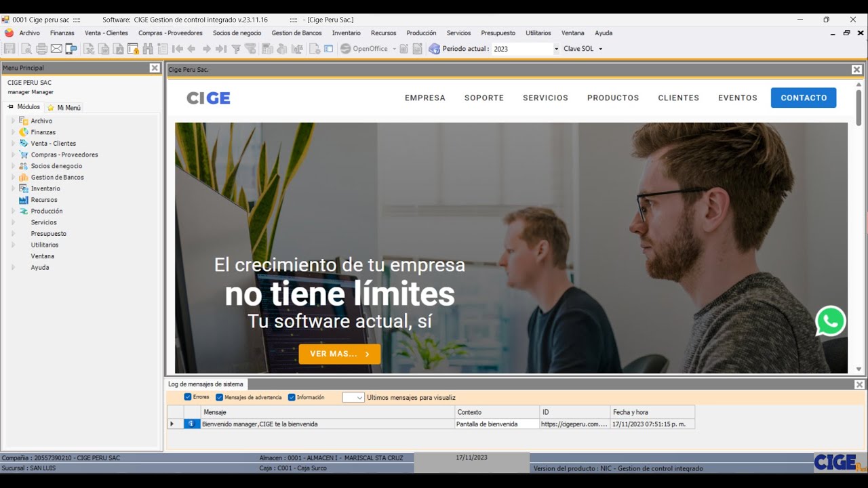Close the Log de mensajes panel
868x488 pixels.
coord(859,384)
